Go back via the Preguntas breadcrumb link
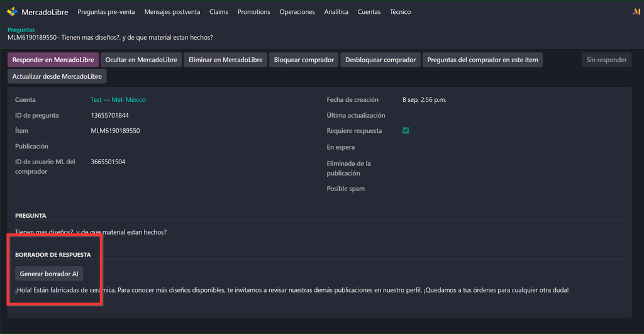The width and height of the screenshot is (644, 334). pyautogui.click(x=21, y=30)
